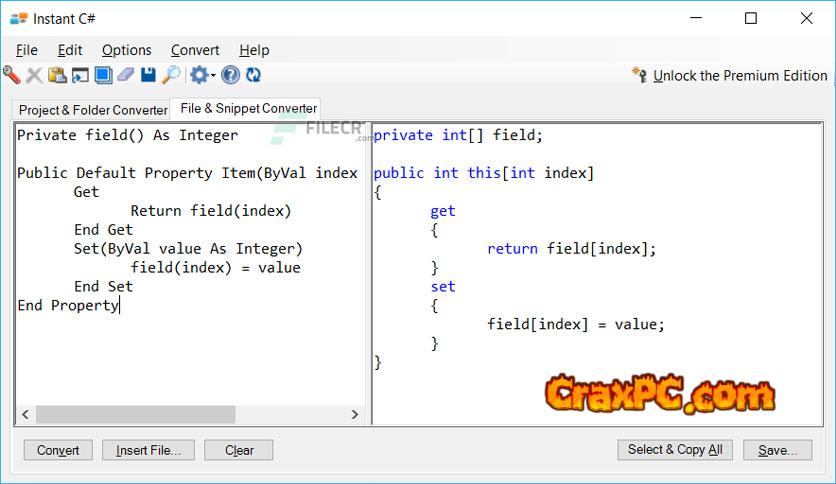Image resolution: width=836 pixels, height=484 pixels.
Task: Click the eraser clear toolbar icon
Action: pyautogui.click(x=126, y=75)
